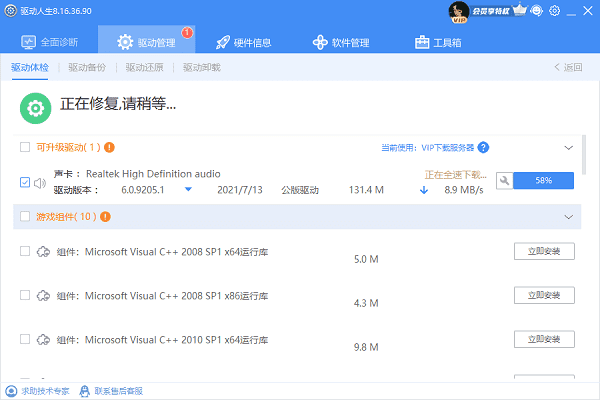Click the 正在全速下载... status text
Viewport: 600px width, 400px height.
point(456,175)
